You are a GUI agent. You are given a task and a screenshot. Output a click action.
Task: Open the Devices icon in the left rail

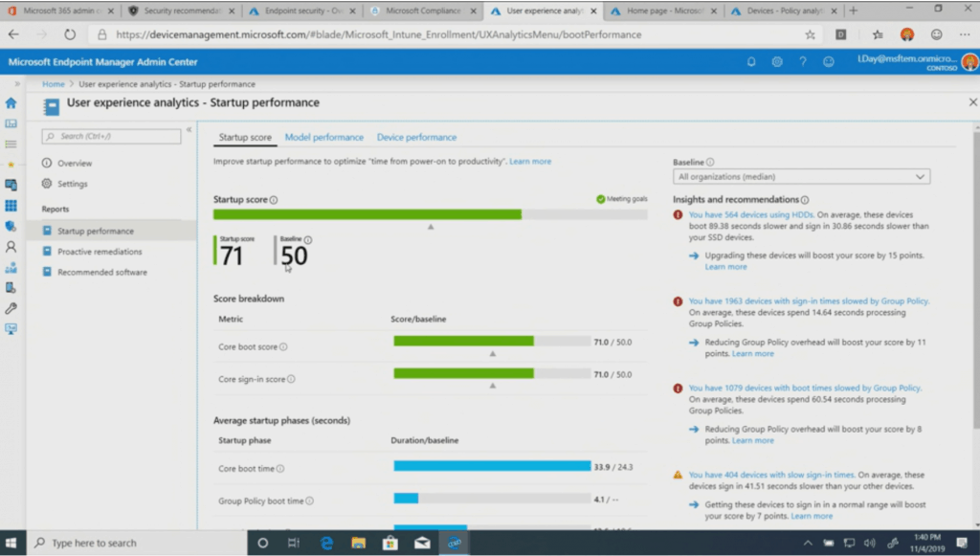tap(11, 185)
